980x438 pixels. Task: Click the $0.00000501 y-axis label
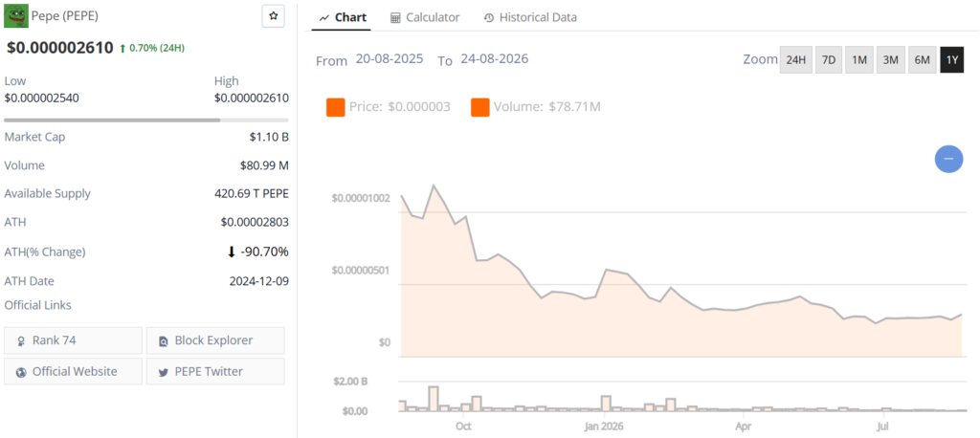[361, 271]
